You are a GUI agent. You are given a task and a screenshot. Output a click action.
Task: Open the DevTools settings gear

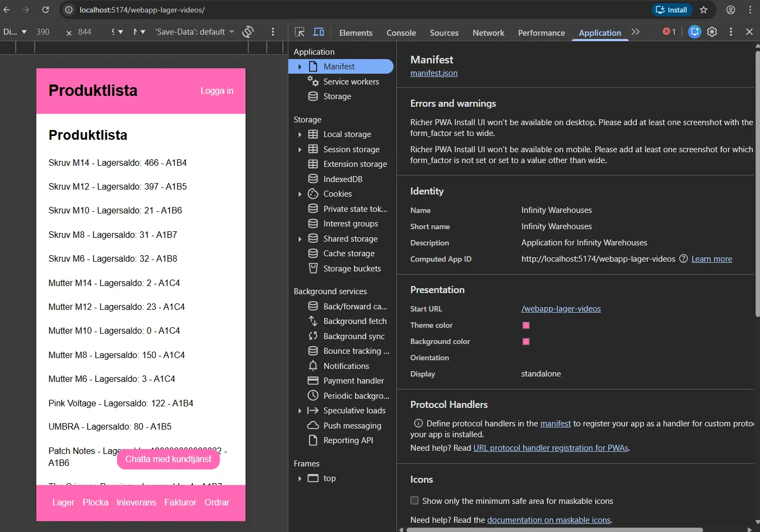coord(712,32)
